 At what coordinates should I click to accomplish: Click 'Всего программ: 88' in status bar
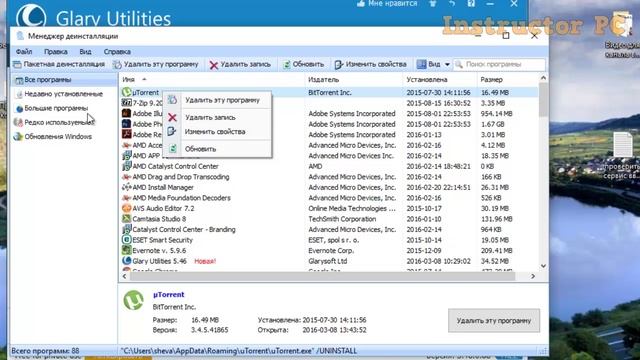click(x=45, y=351)
